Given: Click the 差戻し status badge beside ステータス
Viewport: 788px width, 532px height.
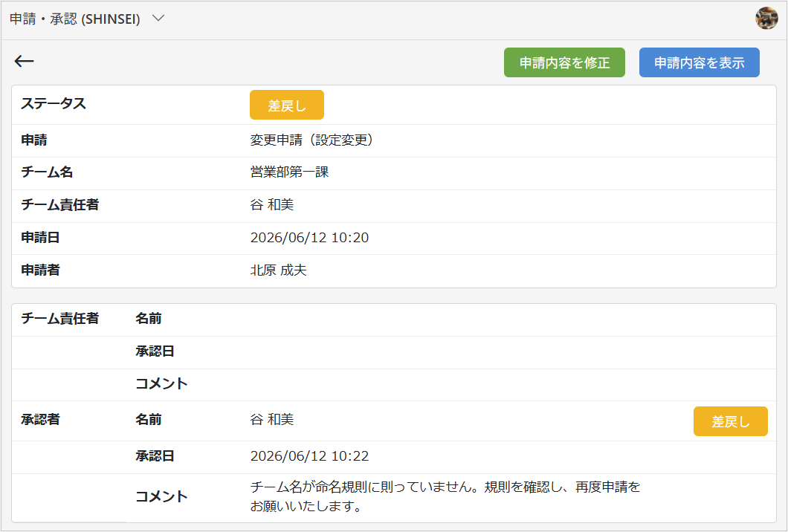Looking at the screenshot, I should tap(286, 105).
